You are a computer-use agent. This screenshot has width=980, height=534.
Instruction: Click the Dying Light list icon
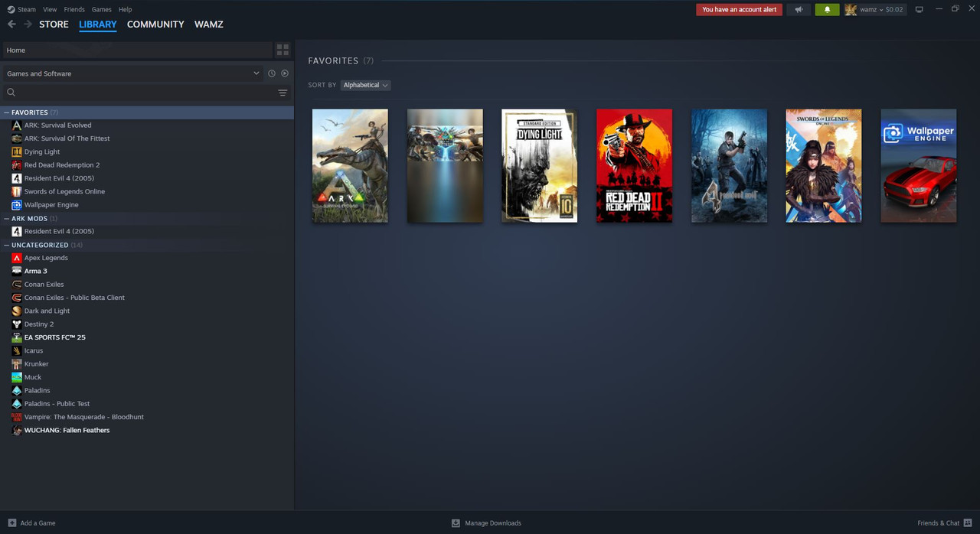click(17, 151)
